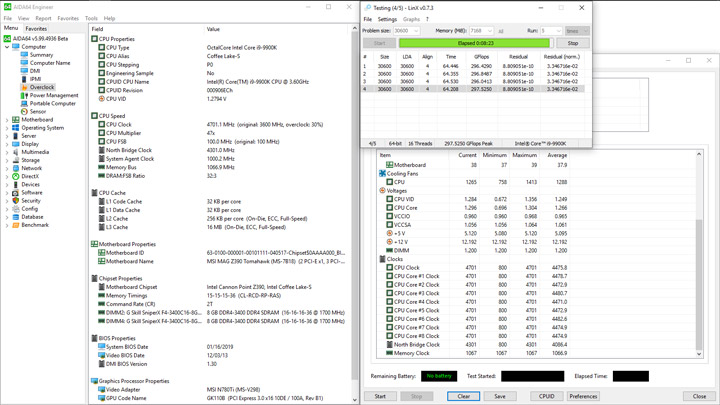Image resolution: width=720 pixels, height=405 pixels.
Task: Select the Security node icon
Action: (16, 201)
